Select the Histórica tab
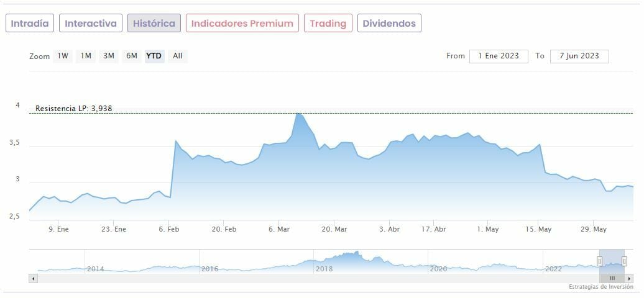The image size is (644, 298). 154,24
